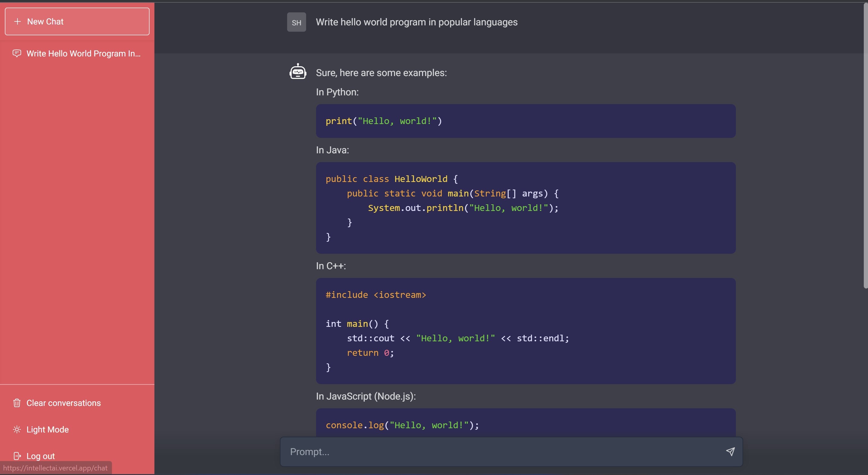Screen dimensions: 868x475
Task: Click the C++ iostream code block
Action: click(525, 331)
